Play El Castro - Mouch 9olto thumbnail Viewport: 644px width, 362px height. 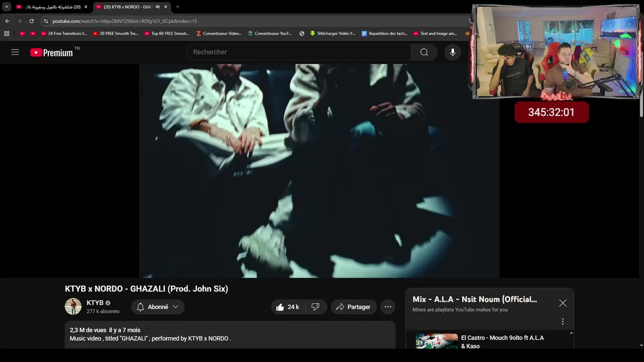point(437,341)
